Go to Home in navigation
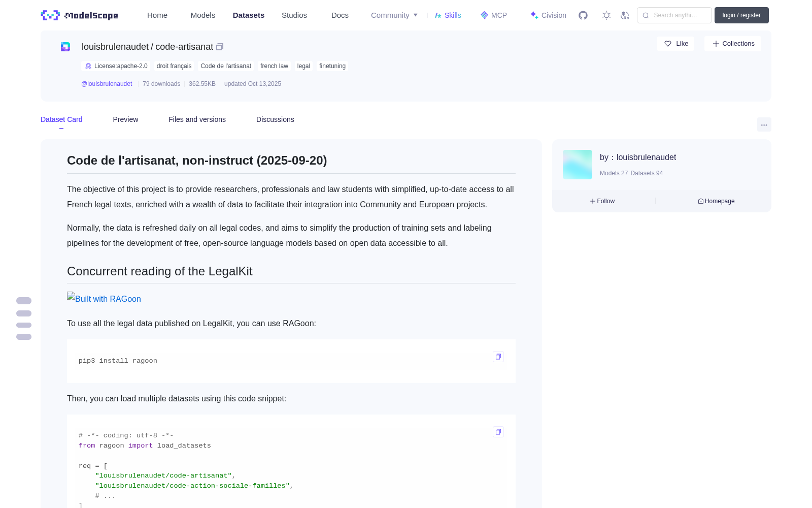 tap(157, 15)
